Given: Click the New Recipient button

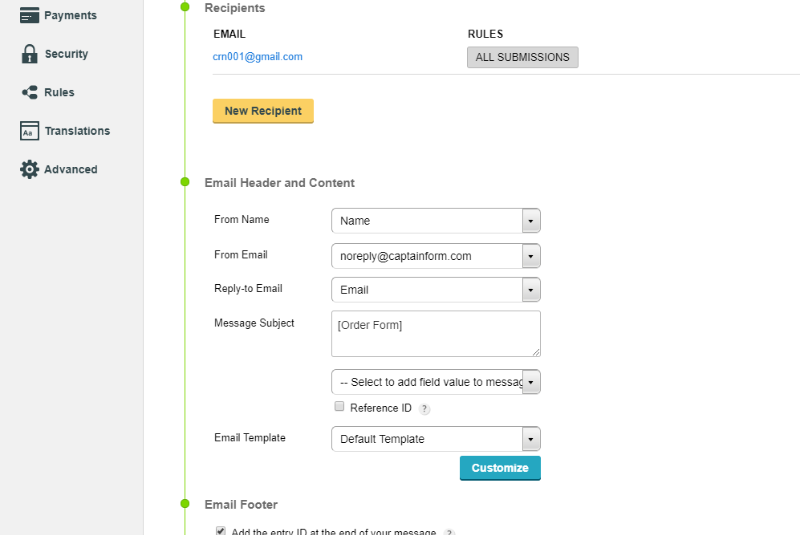Looking at the screenshot, I should pyautogui.click(x=263, y=111).
